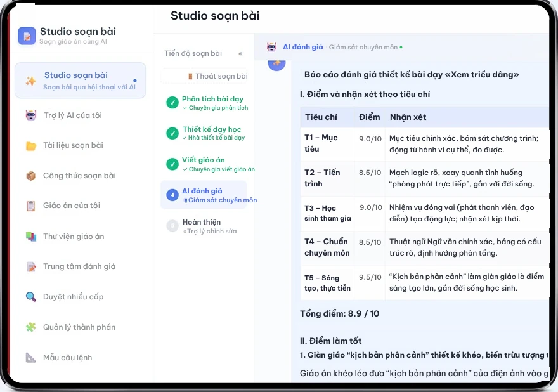Collapse the Tiến độ soạn bài panel
558x392 pixels.
click(240, 54)
